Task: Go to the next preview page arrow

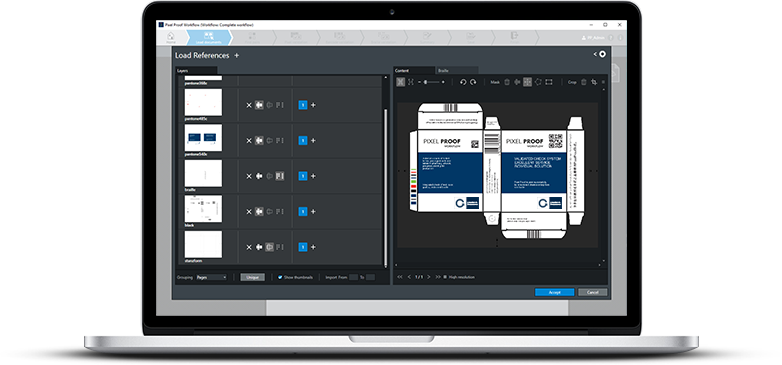Action: [x=428, y=277]
